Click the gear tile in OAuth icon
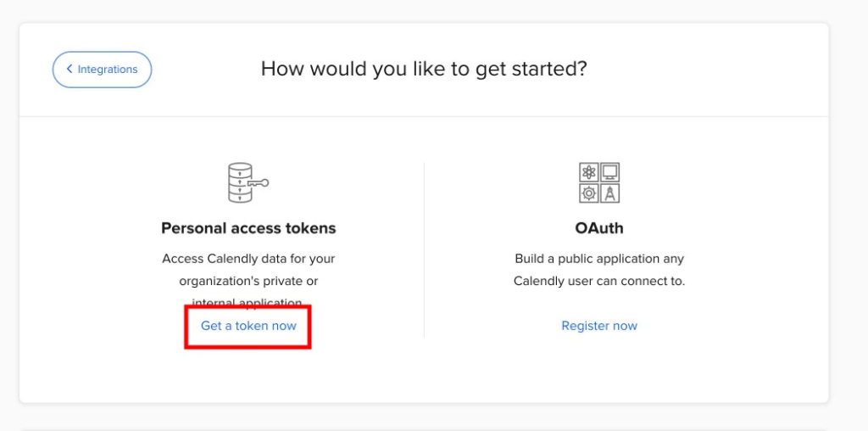 point(589,193)
